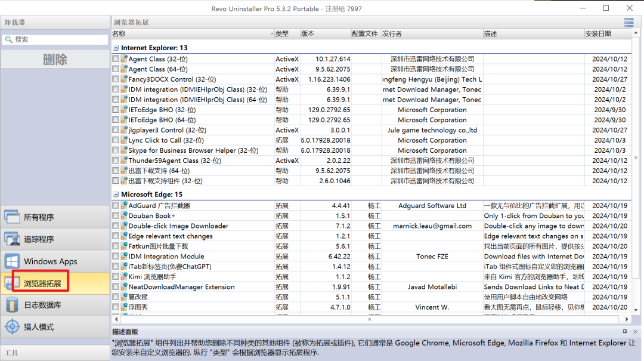The height and width of the screenshot is (361, 644).
Task: Open the 追踪程序 section icon
Action: pyautogui.click(x=12, y=239)
